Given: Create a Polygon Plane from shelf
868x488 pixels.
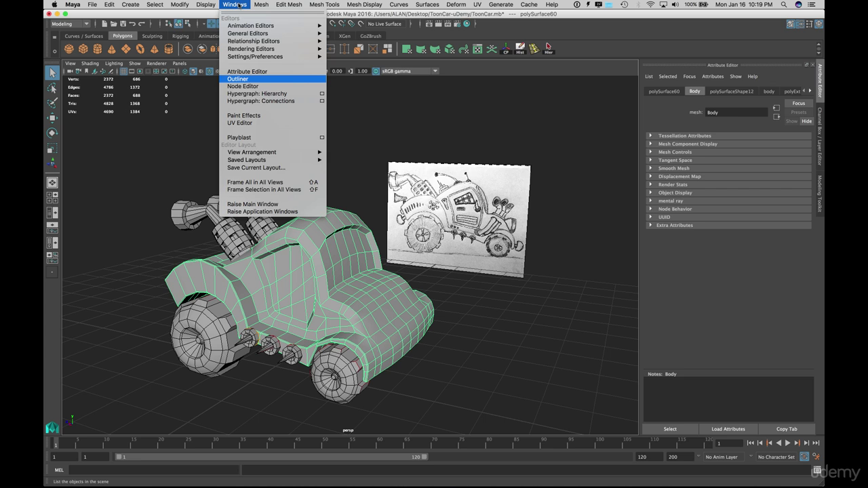Looking at the screenshot, I should point(125,49).
